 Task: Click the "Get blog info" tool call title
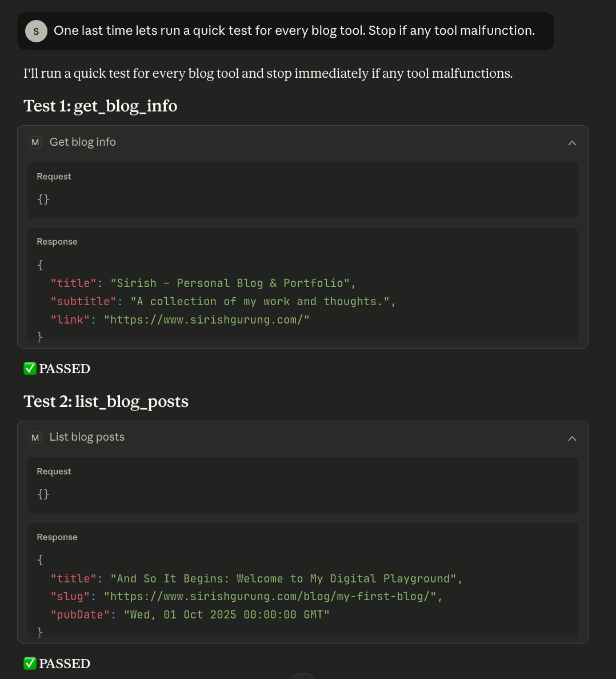click(83, 142)
